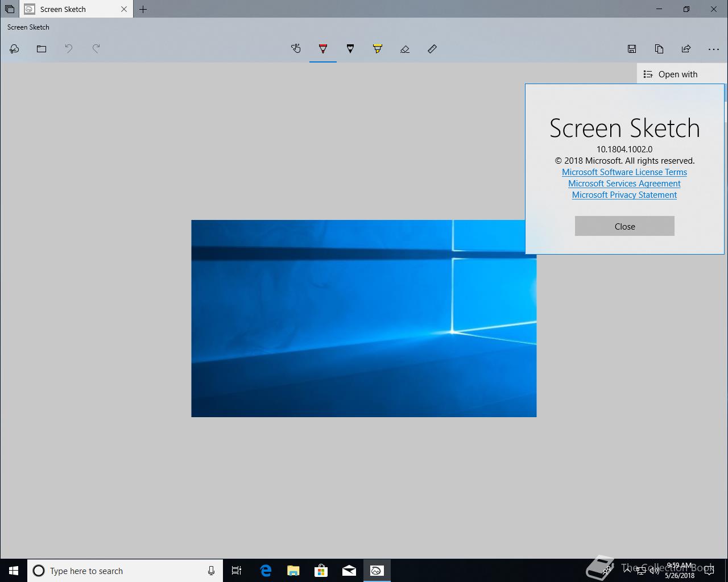Open Microsoft Store from taskbar
The image size is (728, 582).
pos(321,571)
